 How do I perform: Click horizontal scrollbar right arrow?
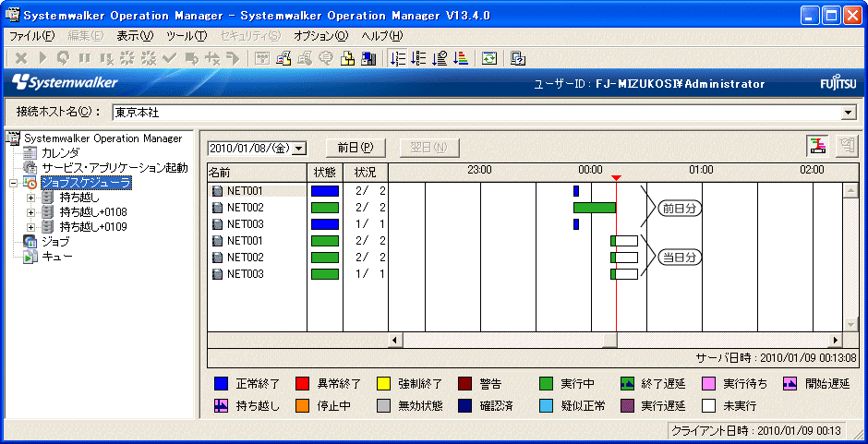[836, 340]
